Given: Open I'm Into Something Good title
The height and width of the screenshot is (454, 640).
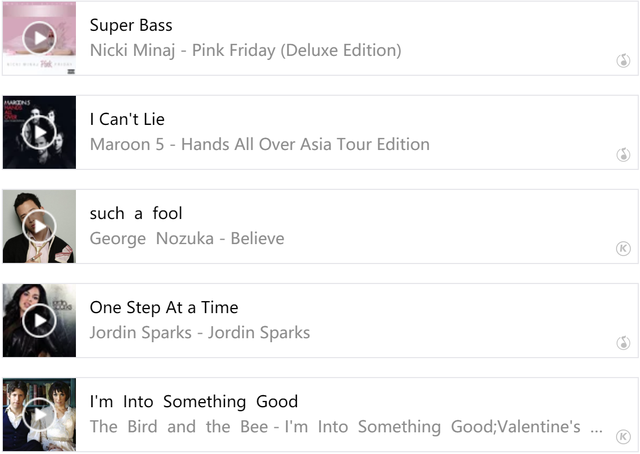Looking at the screenshot, I should (194, 401).
